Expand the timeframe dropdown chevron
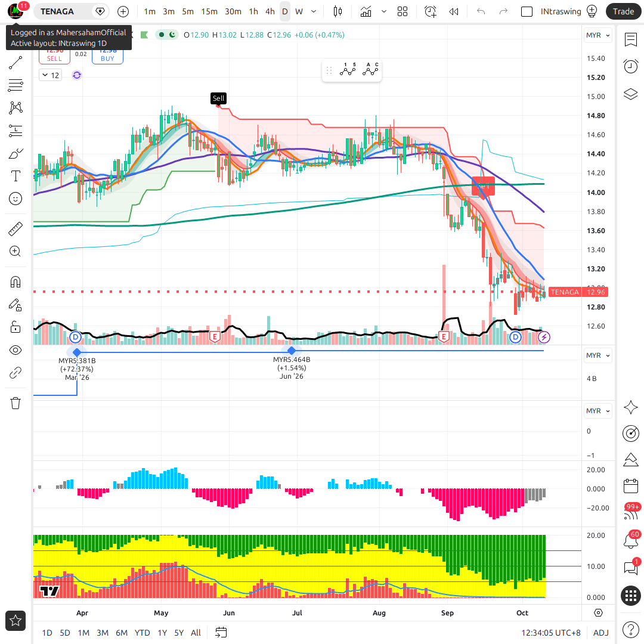 [x=314, y=11]
